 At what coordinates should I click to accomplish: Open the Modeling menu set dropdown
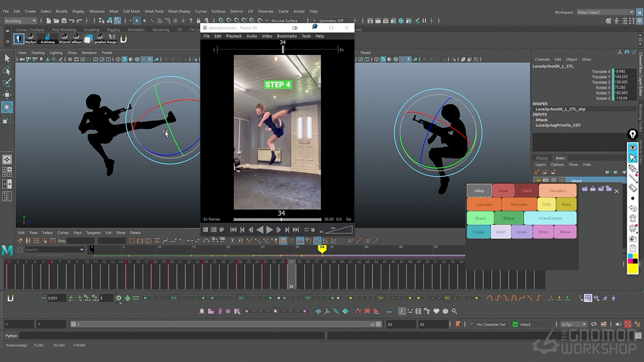point(20,21)
